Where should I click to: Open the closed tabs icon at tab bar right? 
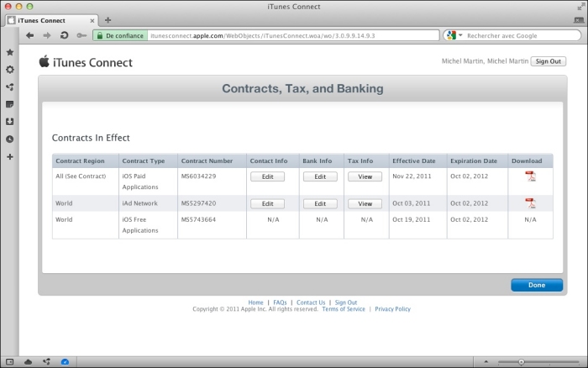coord(579,20)
